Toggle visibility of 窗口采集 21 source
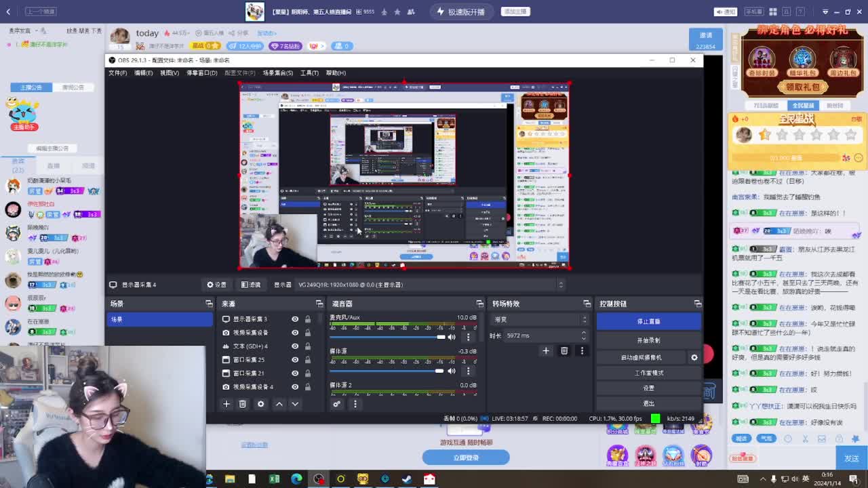The height and width of the screenshot is (488, 868). pyautogui.click(x=295, y=373)
